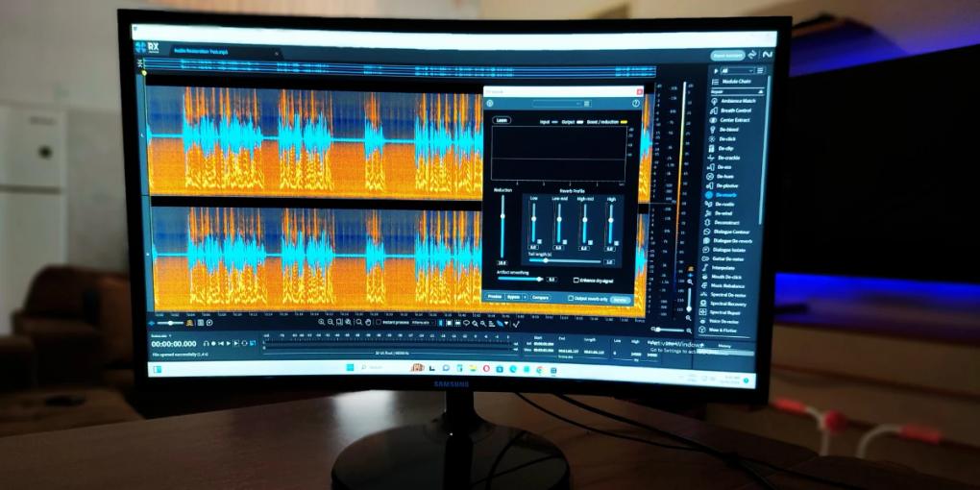
Task: Open De-reverb help question mark
Action: pyautogui.click(x=636, y=103)
